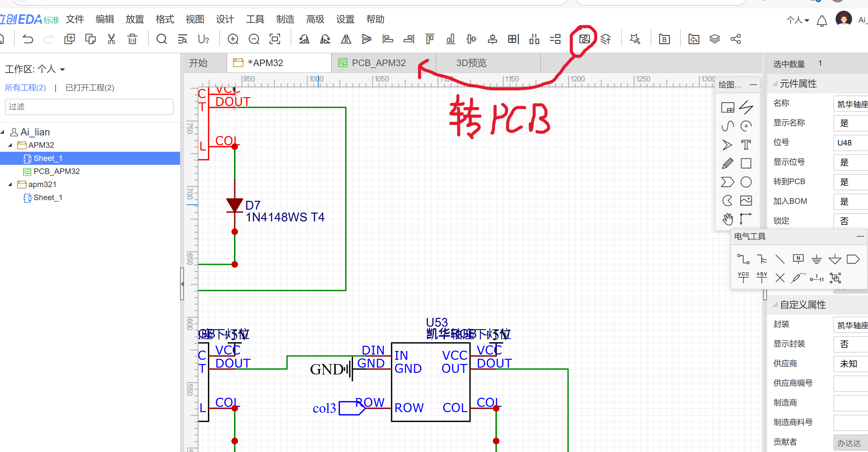
Task: Select the Text tool in drawing tools
Action: (746, 145)
